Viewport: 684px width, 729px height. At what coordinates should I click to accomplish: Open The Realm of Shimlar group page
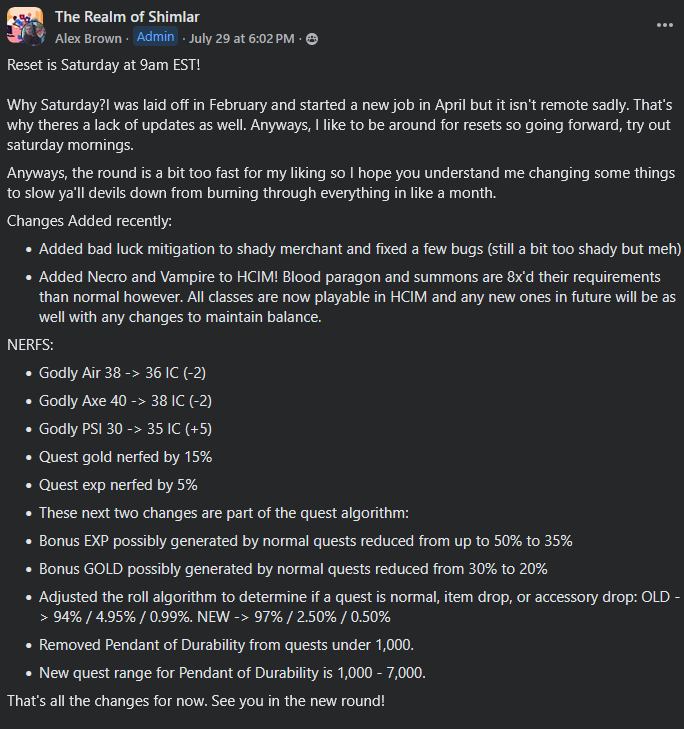tap(127, 17)
